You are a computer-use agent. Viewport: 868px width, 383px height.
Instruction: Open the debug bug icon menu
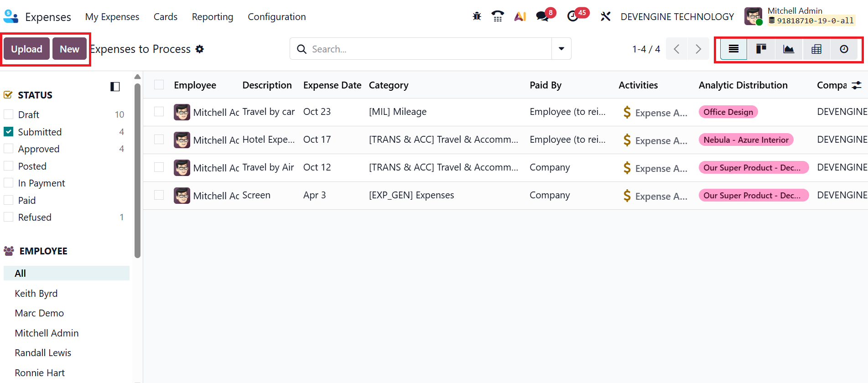(x=477, y=17)
